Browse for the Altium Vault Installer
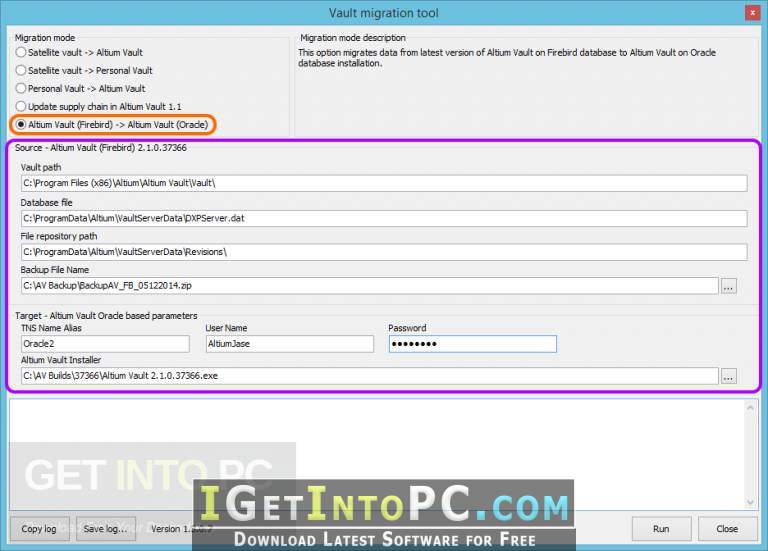The image size is (768, 551). pyautogui.click(x=728, y=376)
